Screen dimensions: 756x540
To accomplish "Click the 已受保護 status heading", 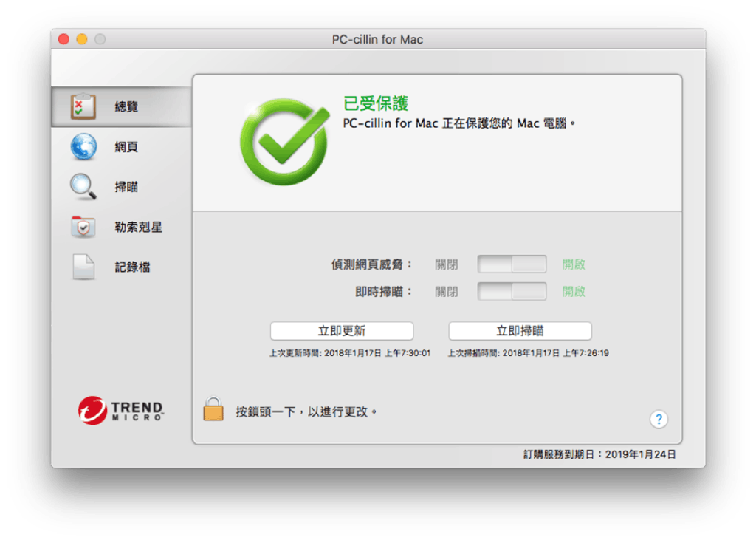I will tap(376, 103).
